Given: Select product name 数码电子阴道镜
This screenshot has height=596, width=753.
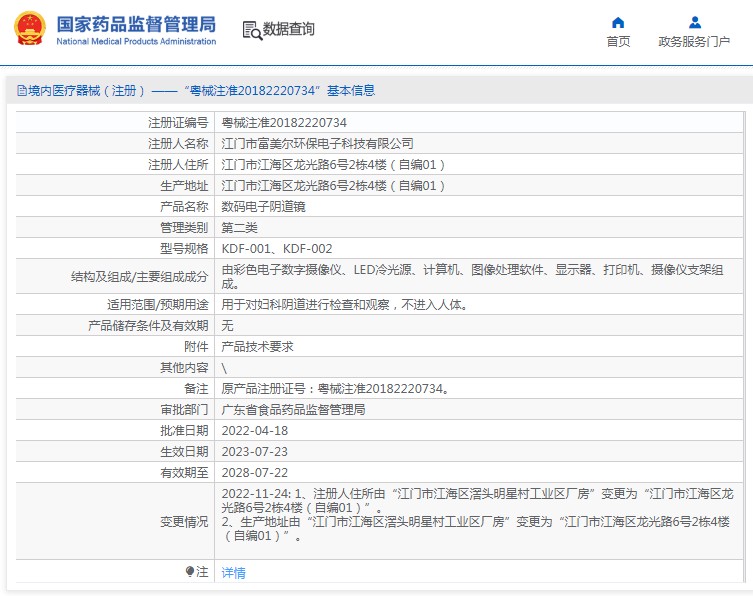Looking at the screenshot, I should [x=263, y=207].
